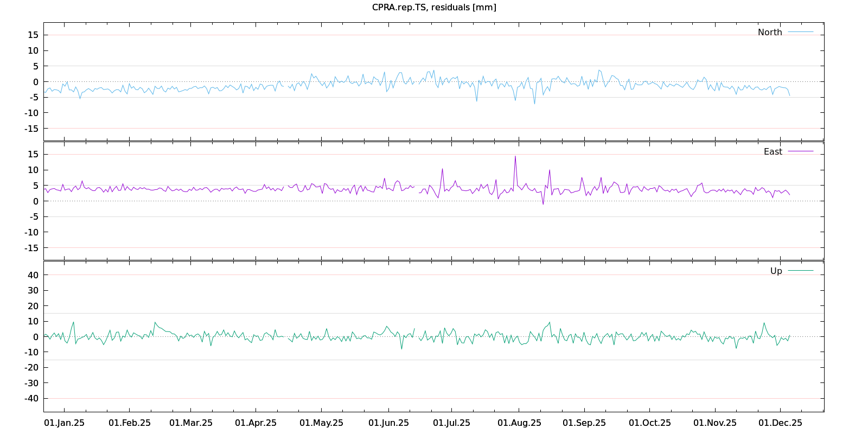Image resolution: width=868 pixels, height=434 pixels.
Task: Click the green Up legend line sample
Action: click(801, 271)
